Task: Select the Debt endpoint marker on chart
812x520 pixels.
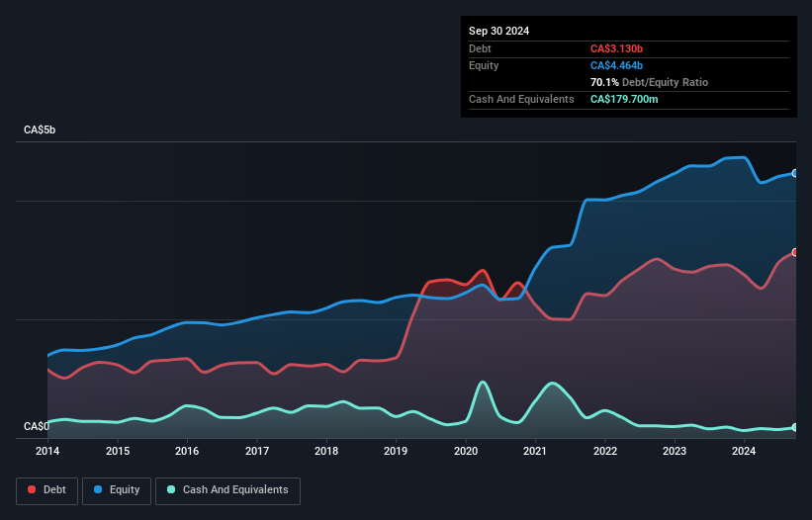Action: (x=795, y=252)
